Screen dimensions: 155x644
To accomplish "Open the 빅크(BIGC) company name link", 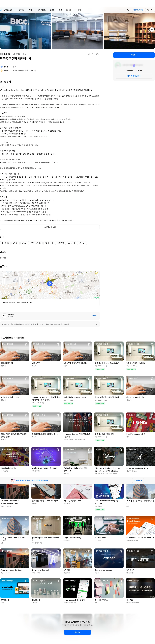I will [5, 54].
